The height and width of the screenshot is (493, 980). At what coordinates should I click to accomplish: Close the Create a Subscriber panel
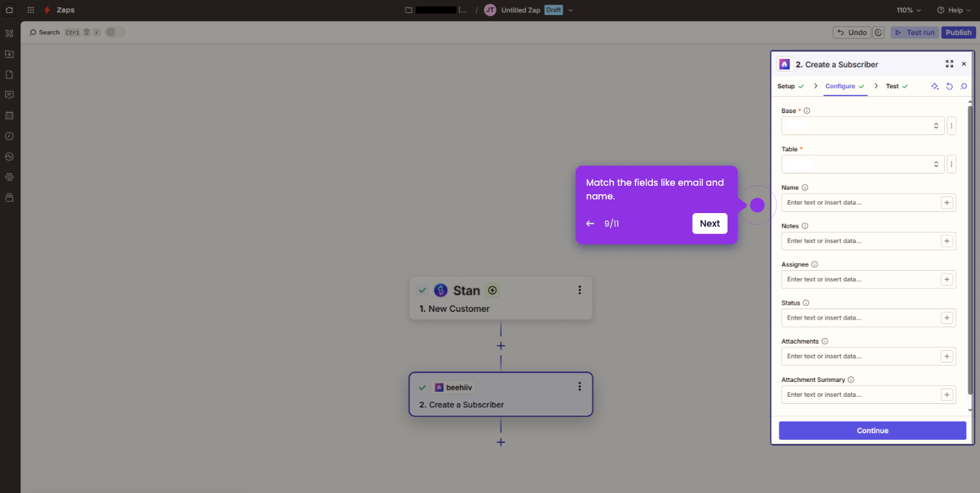pos(964,64)
